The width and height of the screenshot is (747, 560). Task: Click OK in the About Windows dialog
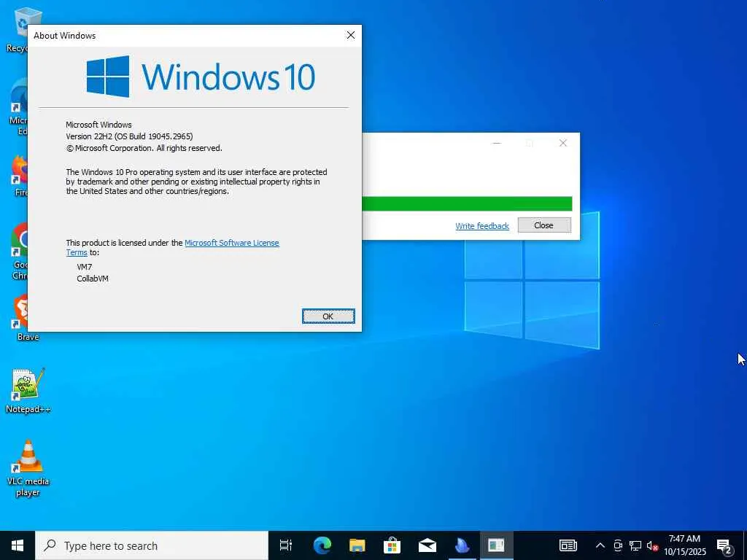pyautogui.click(x=328, y=316)
